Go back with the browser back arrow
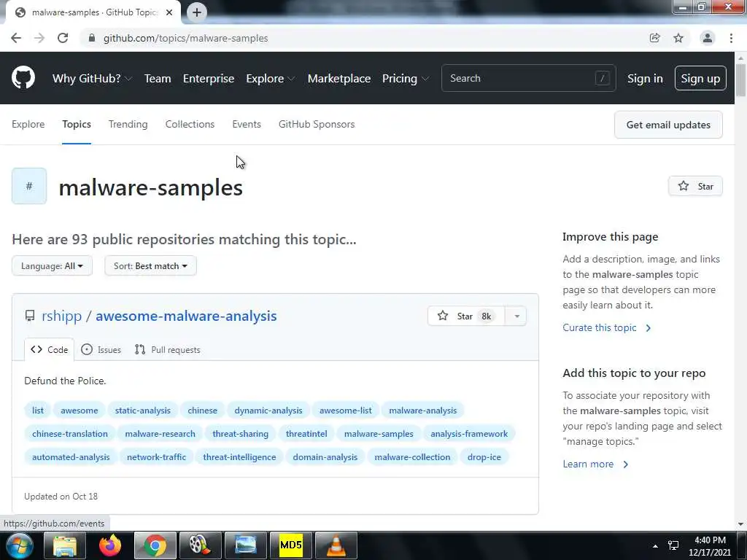The height and width of the screenshot is (560, 747). click(16, 38)
